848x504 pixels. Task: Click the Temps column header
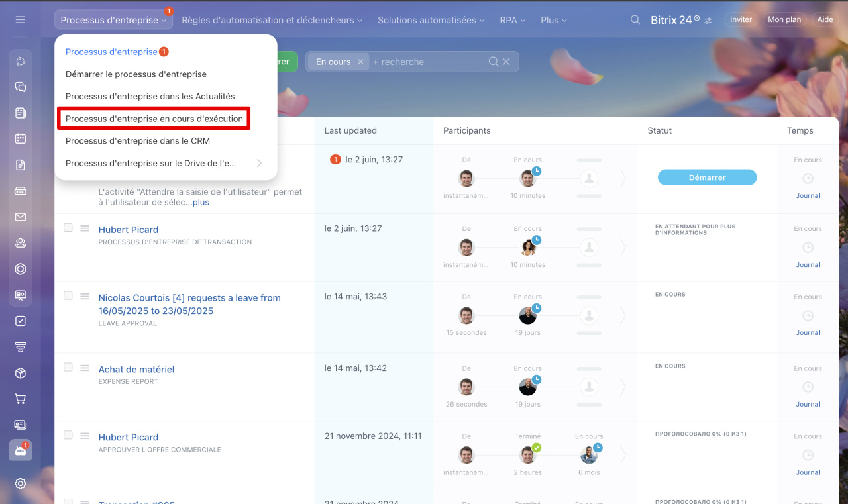(800, 131)
